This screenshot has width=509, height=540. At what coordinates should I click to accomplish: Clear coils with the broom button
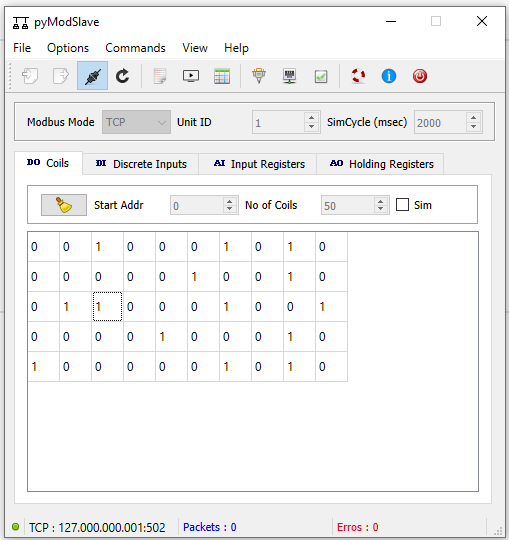click(64, 205)
